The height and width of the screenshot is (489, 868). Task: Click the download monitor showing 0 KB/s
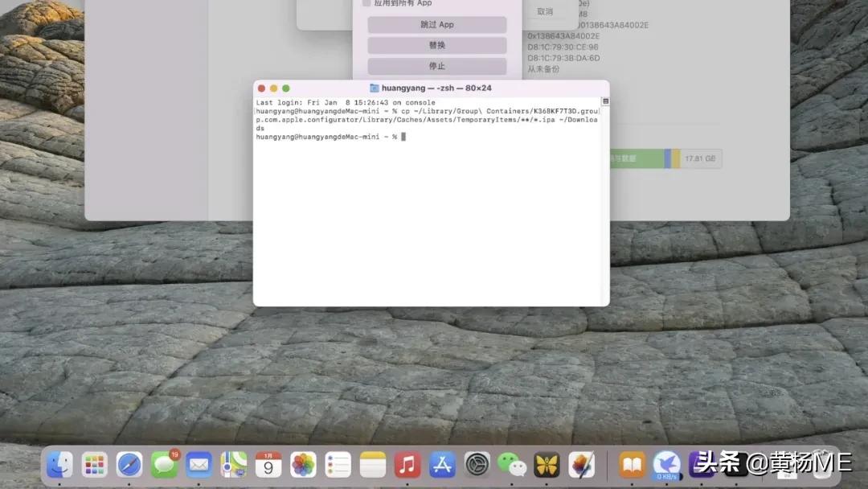click(666, 465)
